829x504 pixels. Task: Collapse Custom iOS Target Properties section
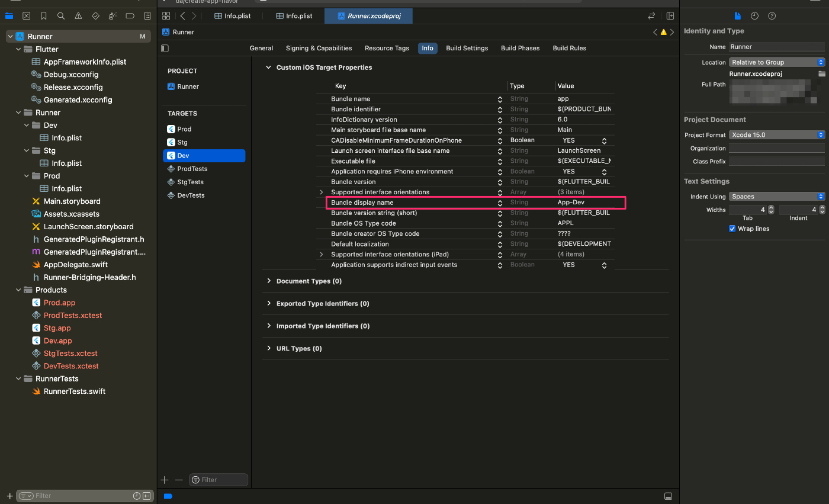click(269, 68)
